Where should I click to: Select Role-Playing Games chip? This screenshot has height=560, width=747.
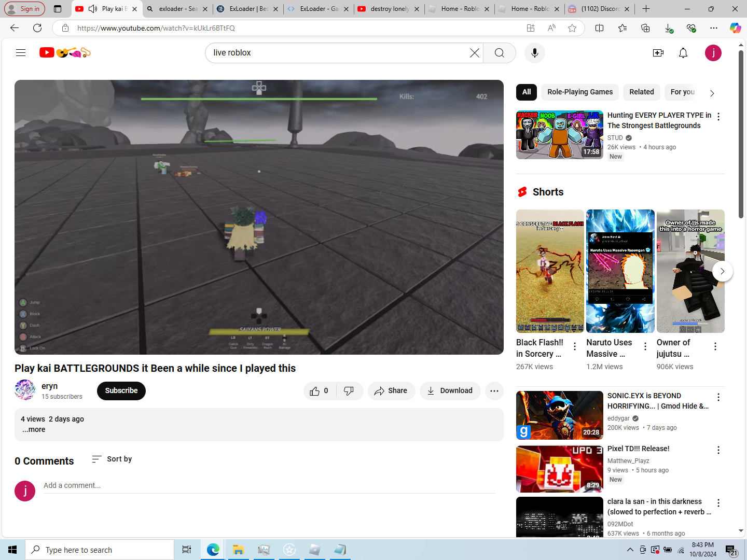[x=580, y=92]
